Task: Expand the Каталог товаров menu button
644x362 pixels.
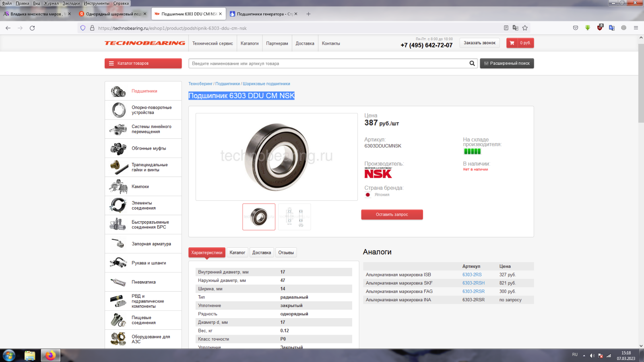Action: point(143,63)
